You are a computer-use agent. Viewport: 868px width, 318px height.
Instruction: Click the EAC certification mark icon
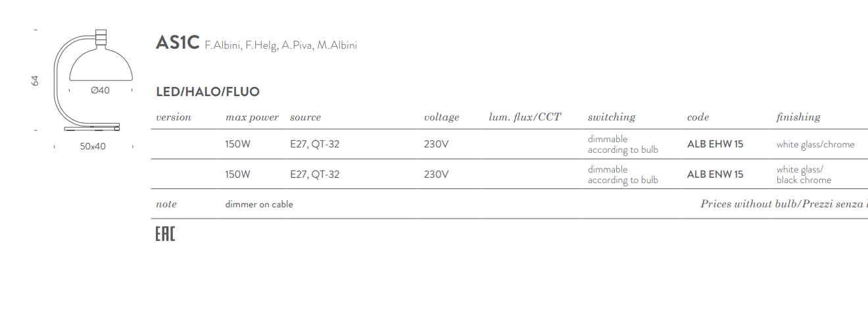pyautogui.click(x=165, y=234)
